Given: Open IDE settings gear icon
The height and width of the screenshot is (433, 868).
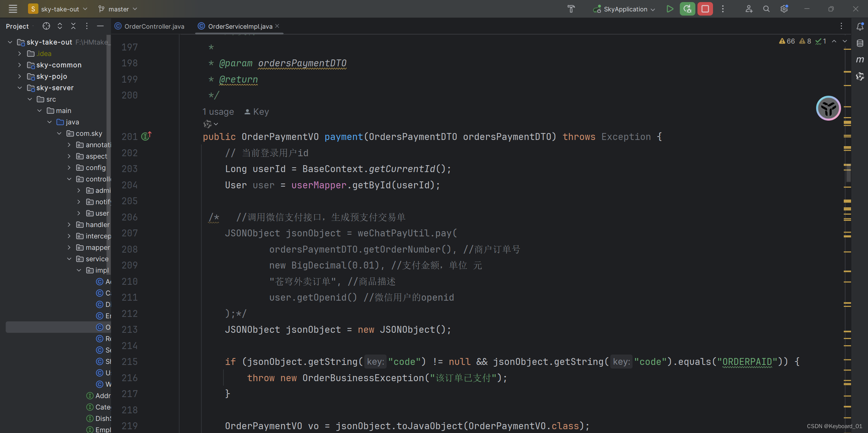Looking at the screenshot, I should click(784, 9).
